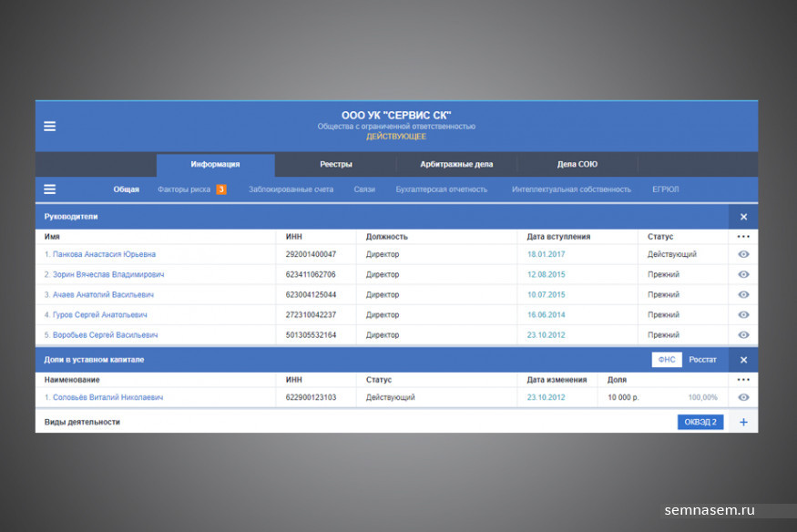Select the ФНС data source

point(667,360)
